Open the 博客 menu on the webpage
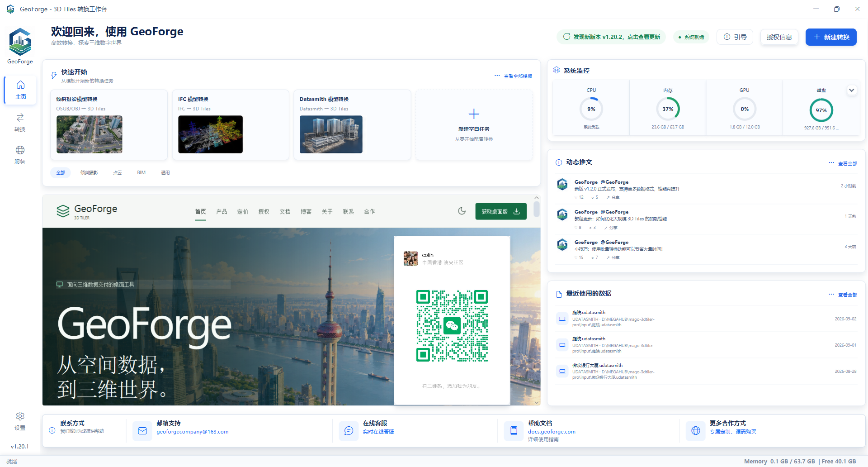The image size is (868, 467). (x=306, y=211)
